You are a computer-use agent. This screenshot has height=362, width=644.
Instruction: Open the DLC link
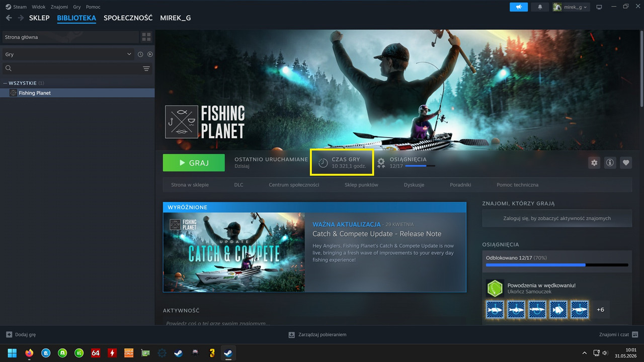coord(238,185)
